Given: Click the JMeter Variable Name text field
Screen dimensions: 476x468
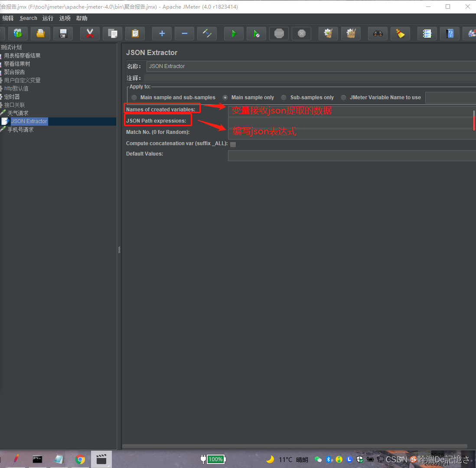Looking at the screenshot, I should (x=450, y=98).
